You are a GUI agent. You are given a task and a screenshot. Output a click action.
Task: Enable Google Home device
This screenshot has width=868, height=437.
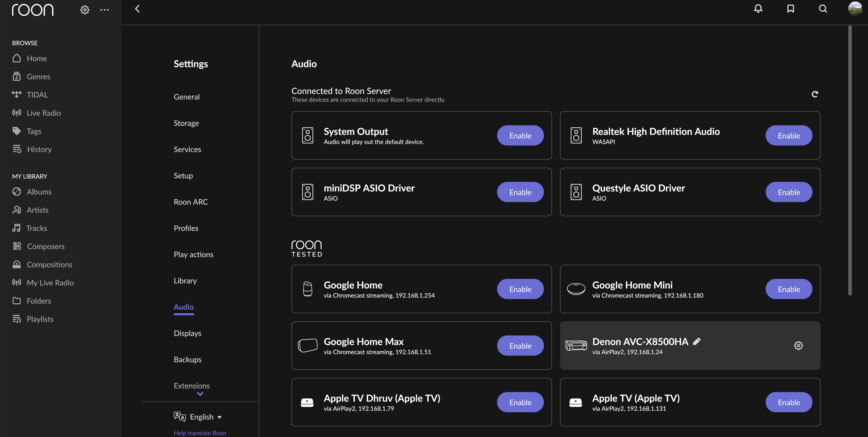pos(520,289)
